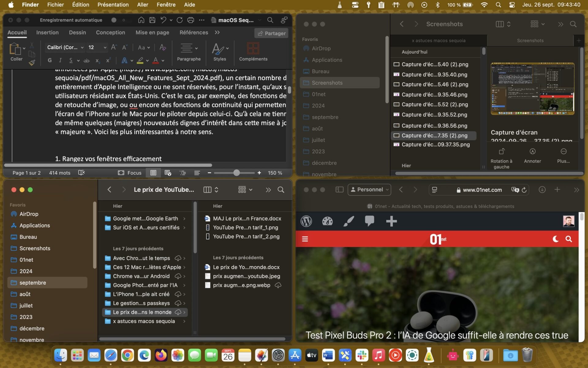588x368 pixels.
Task: Undo the last action in Word
Action: 163,20
